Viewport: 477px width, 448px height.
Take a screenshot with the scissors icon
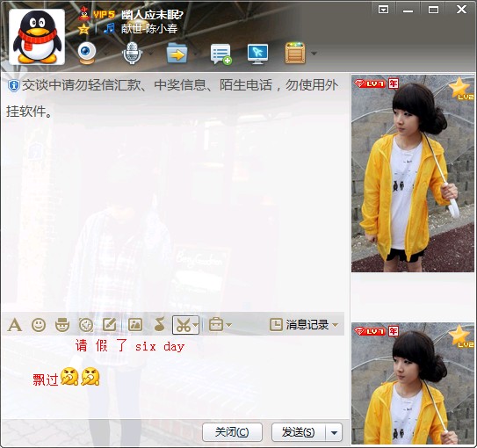pos(183,325)
